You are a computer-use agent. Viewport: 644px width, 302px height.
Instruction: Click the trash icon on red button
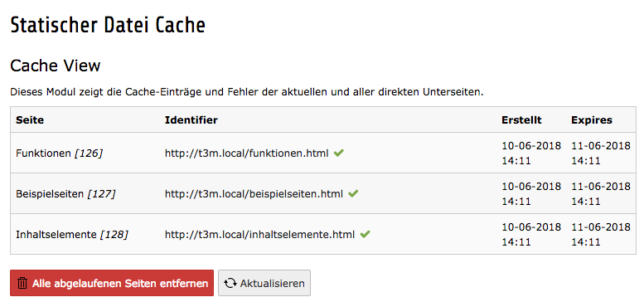click(22, 283)
